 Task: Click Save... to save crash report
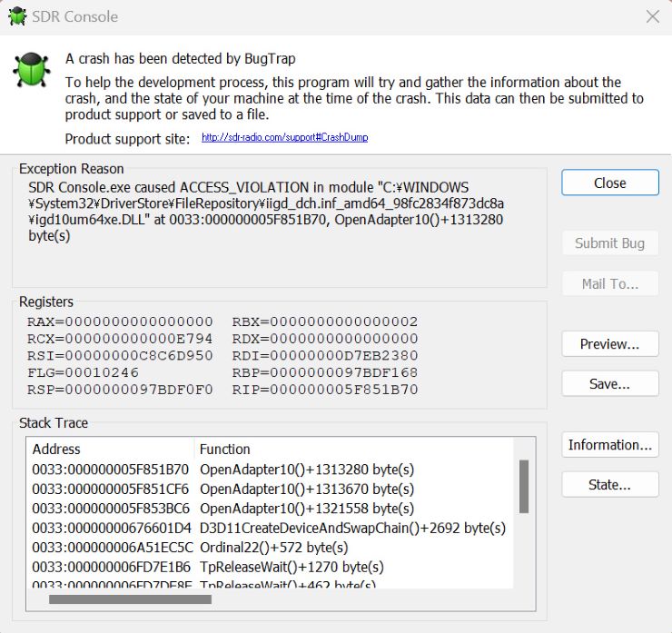tap(610, 383)
